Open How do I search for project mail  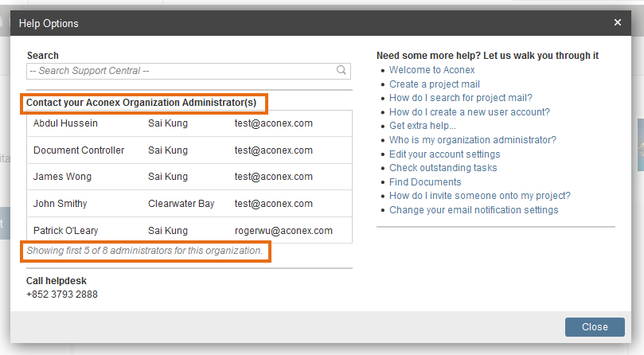460,98
